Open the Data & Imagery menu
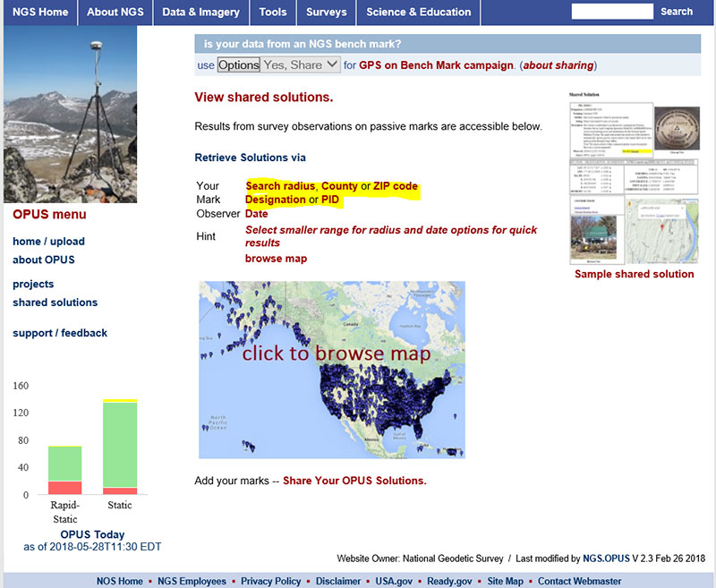The height and width of the screenshot is (588, 716). coord(200,13)
